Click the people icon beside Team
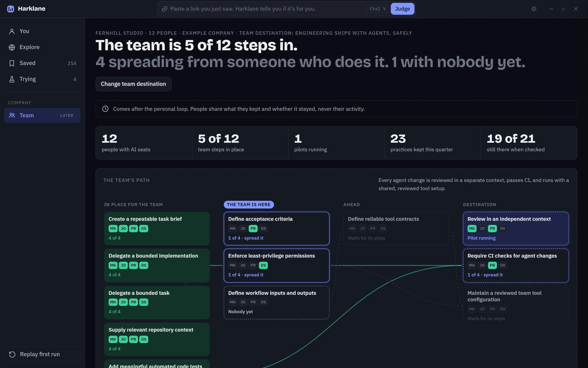588x368 pixels. [x=12, y=115]
